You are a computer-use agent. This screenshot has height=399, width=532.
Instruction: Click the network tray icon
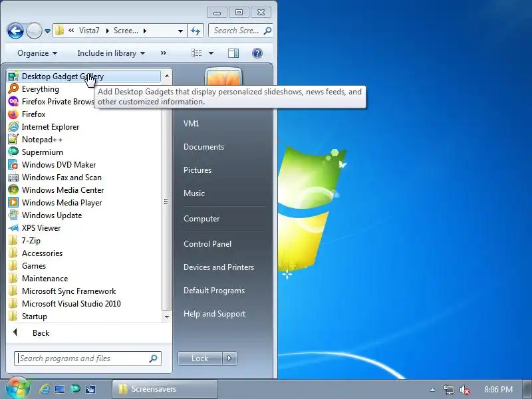pyautogui.click(x=448, y=390)
